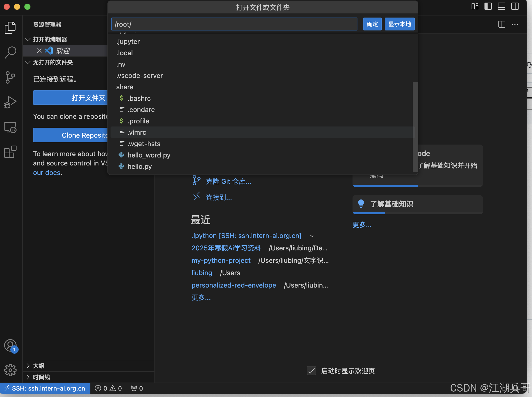Click the 确定 confirm button

[372, 24]
